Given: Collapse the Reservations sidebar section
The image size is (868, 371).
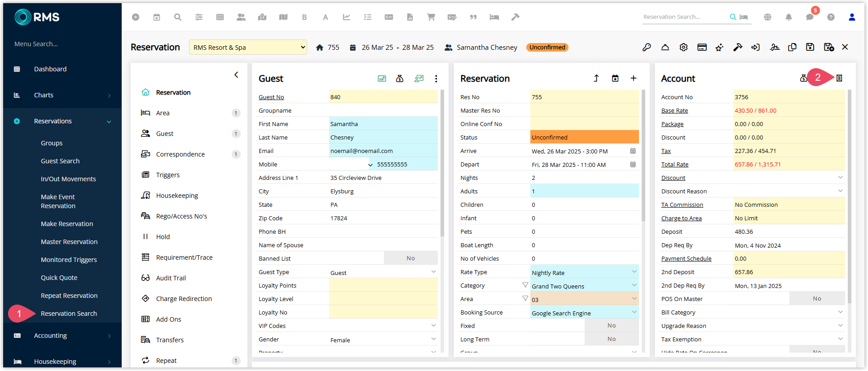Looking at the screenshot, I should click(x=109, y=122).
